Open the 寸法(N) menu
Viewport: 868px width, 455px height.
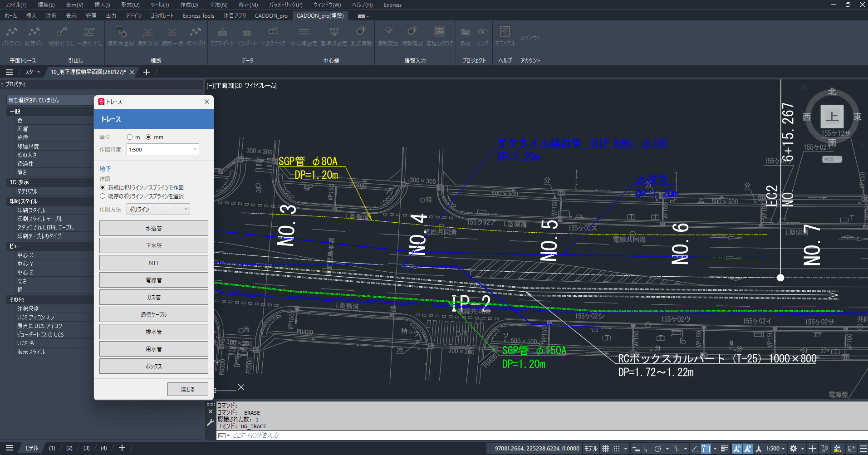pyautogui.click(x=218, y=5)
